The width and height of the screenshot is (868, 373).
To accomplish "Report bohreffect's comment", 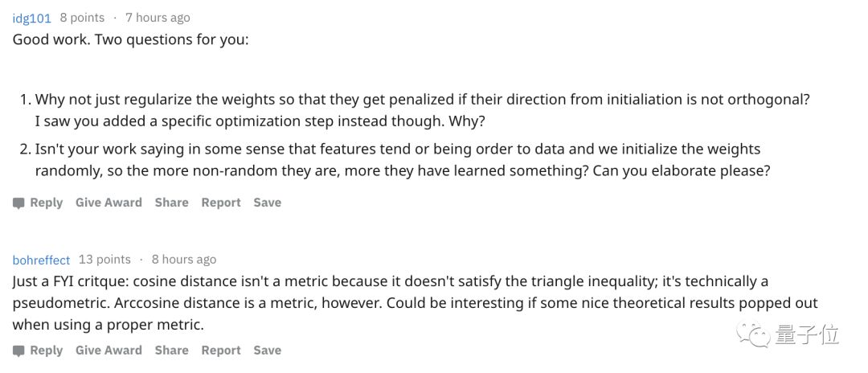I will (x=221, y=350).
